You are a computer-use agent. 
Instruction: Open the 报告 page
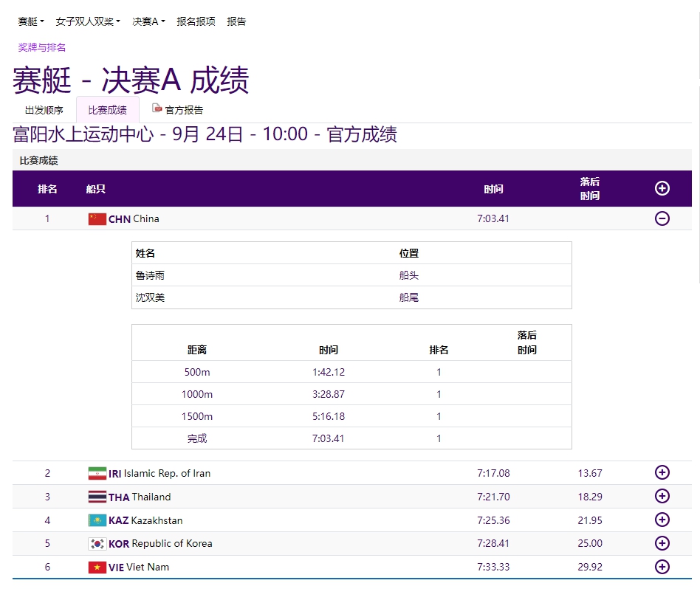236,21
